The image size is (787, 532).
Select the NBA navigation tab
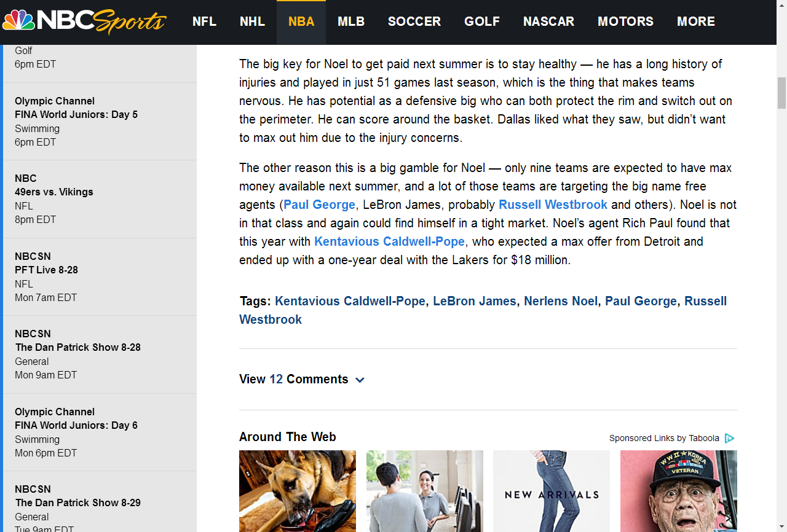301,22
